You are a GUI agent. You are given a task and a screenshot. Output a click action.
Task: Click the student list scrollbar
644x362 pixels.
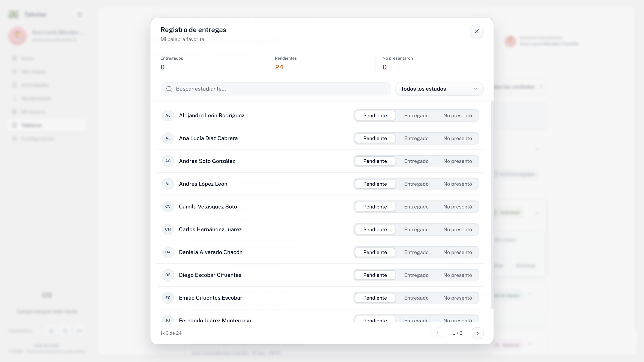[x=492, y=205]
